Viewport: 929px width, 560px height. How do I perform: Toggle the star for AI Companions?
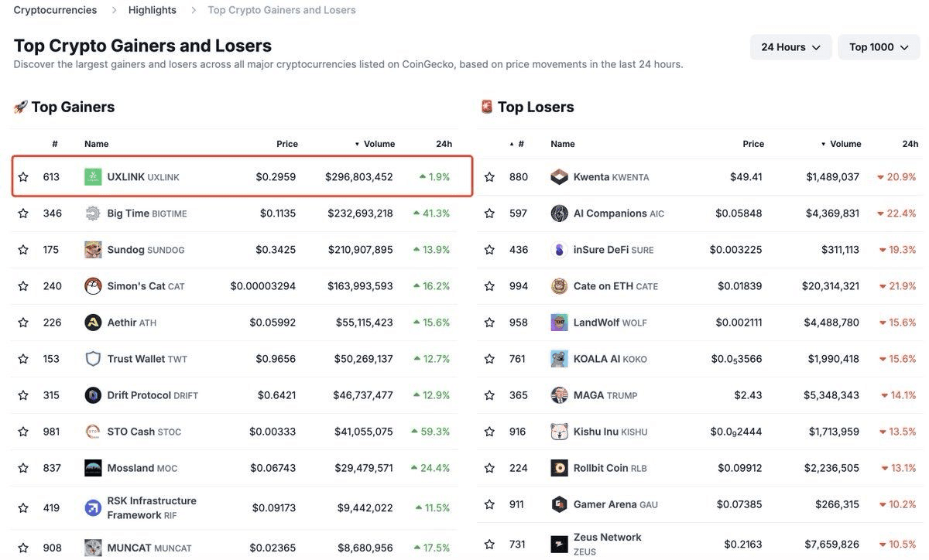(x=489, y=213)
